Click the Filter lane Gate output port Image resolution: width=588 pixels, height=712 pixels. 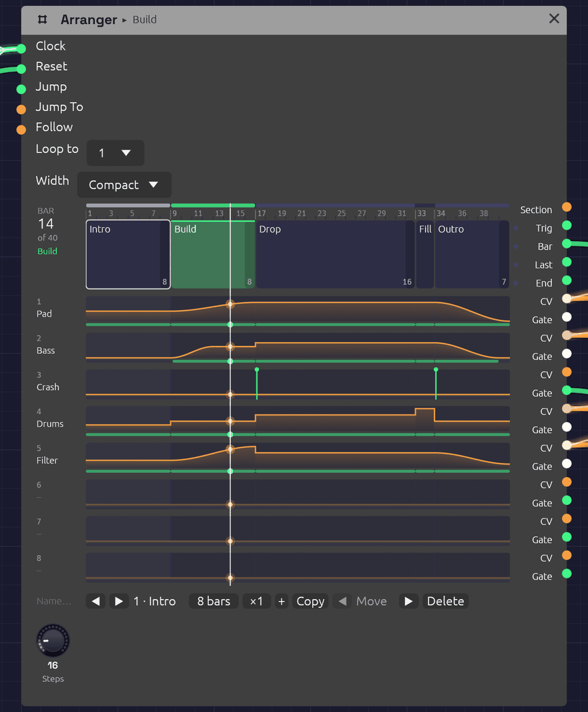point(567,464)
